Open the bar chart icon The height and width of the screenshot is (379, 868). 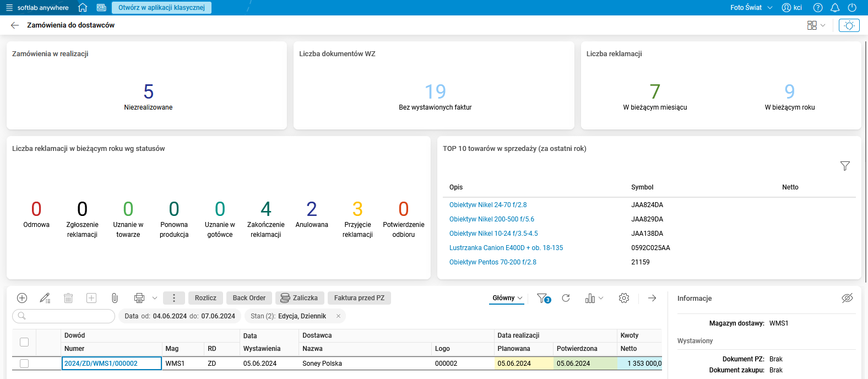click(x=590, y=298)
